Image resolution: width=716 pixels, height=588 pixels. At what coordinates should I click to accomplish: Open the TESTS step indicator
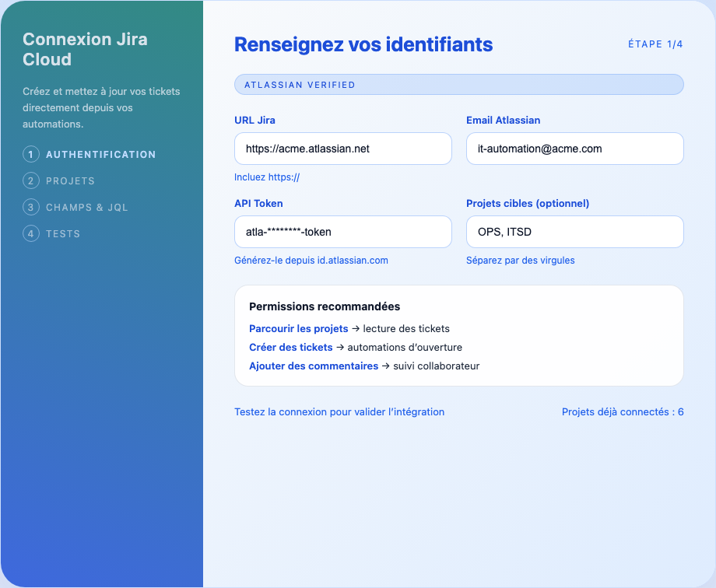31,233
